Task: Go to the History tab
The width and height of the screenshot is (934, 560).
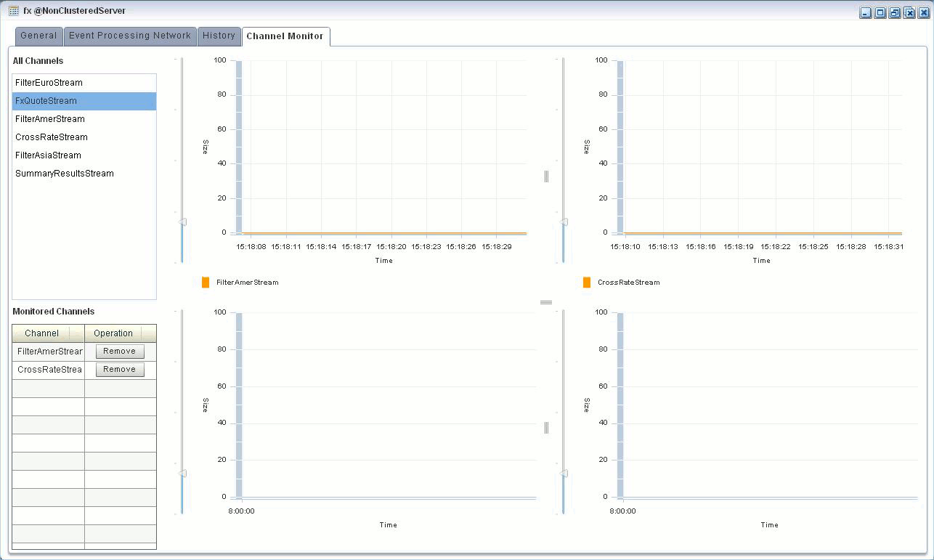Action: (219, 36)
